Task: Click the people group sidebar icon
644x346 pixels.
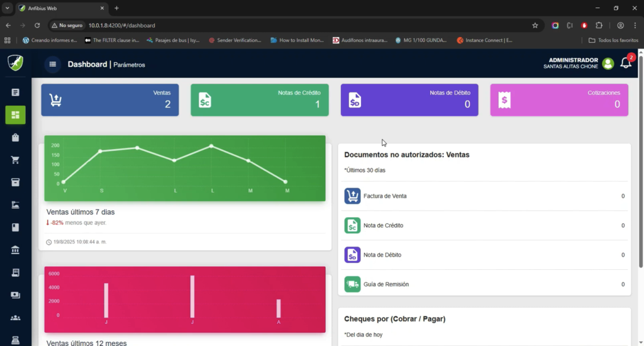Action: tap(15, 318)
